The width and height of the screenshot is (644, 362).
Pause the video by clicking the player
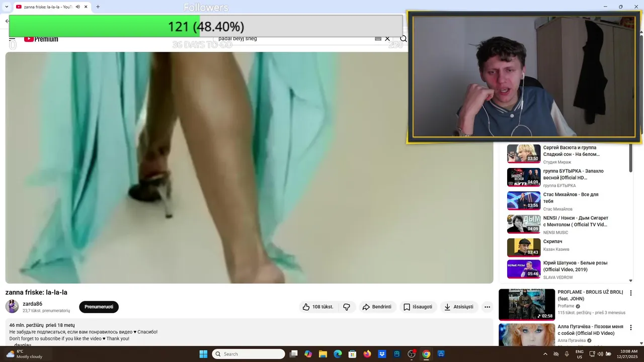(x=249, y=167)
